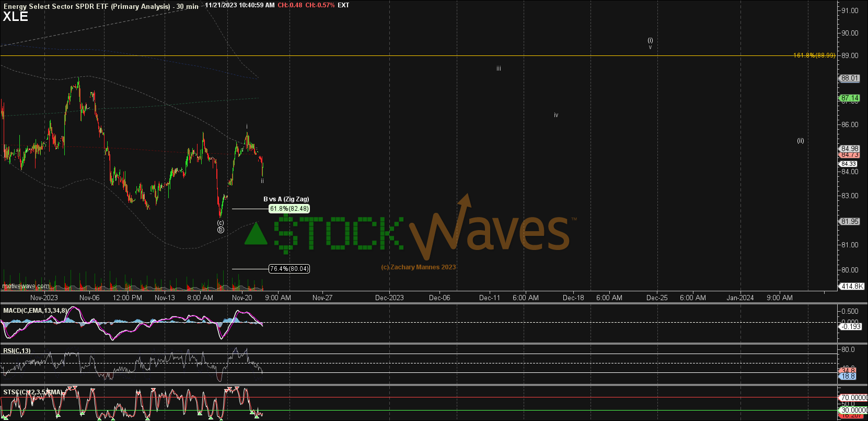
Task: Click the Dec-11 time axis label
Action: (x=490, y=298)
